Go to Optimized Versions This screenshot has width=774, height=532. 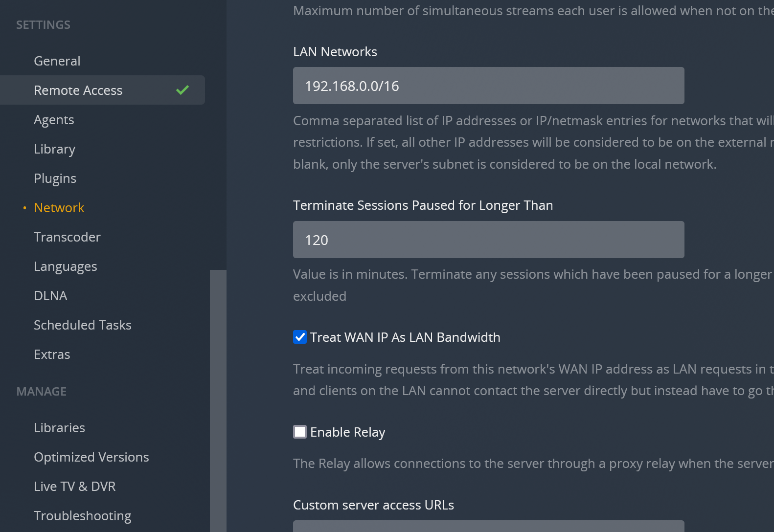click(91, 457)
